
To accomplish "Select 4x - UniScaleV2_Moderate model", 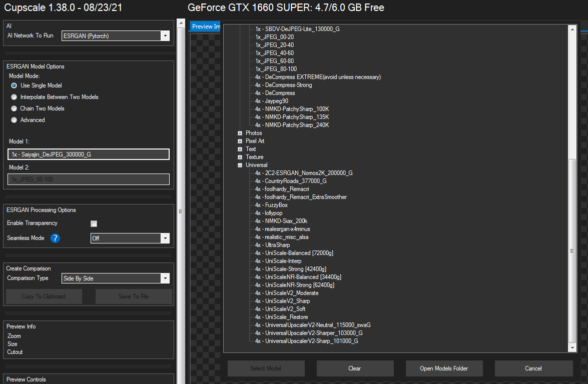I will [287, 293].
